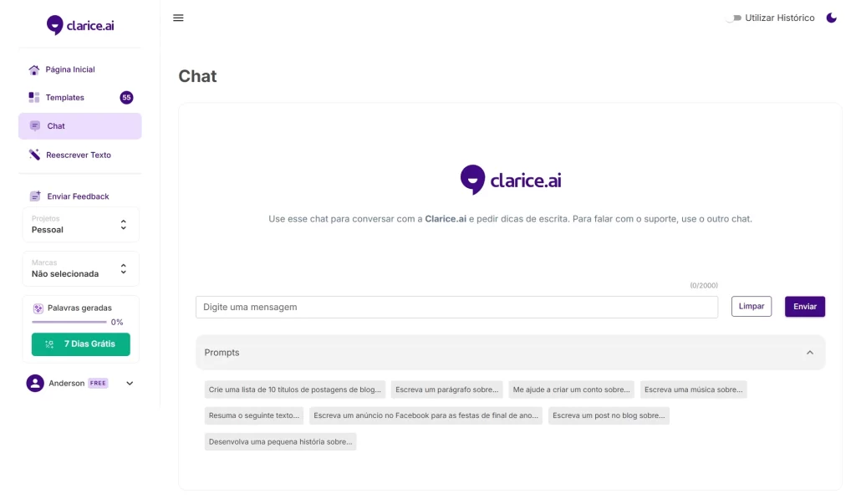856x504 pixels.
Task: Open the Chat menu item
Action: pyautogui.click(x=80, y=126)
